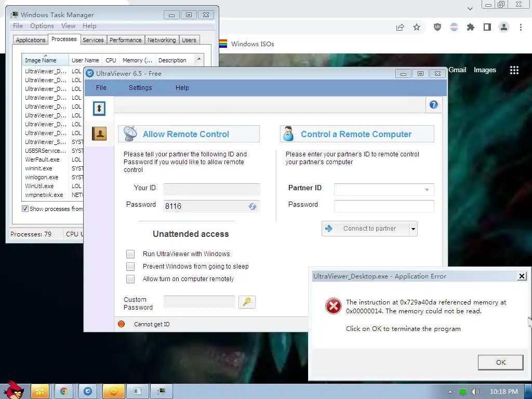Bookmark this page with the star icon
The height and width of the screenshot is (399, 532).
click(x=417, y=27)
